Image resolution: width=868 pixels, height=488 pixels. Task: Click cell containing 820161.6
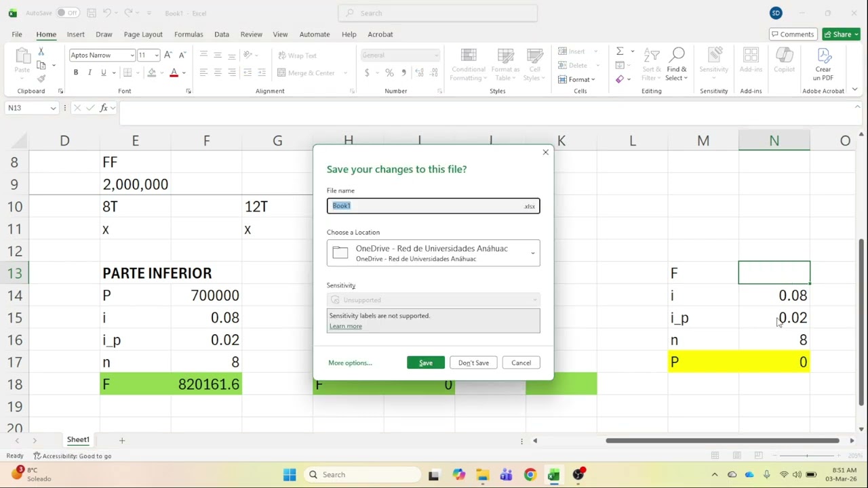tap(207, 384)
